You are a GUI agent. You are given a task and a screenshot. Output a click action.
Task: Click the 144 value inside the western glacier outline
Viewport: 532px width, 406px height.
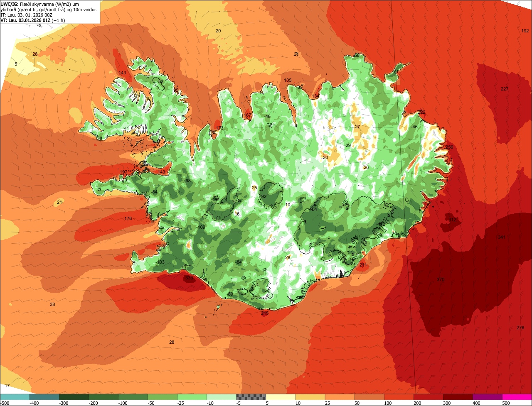click(216, 199)
